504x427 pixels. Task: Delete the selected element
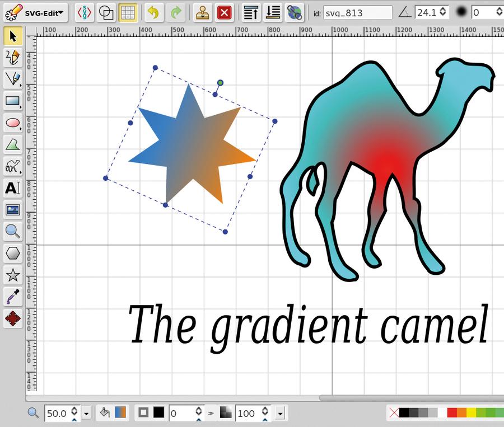tap(224, 13)
